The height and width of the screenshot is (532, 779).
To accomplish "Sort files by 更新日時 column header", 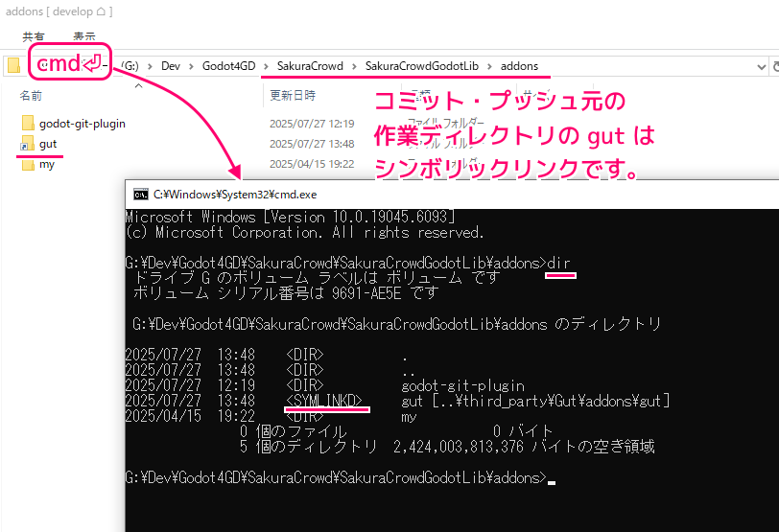I will 293,96.
